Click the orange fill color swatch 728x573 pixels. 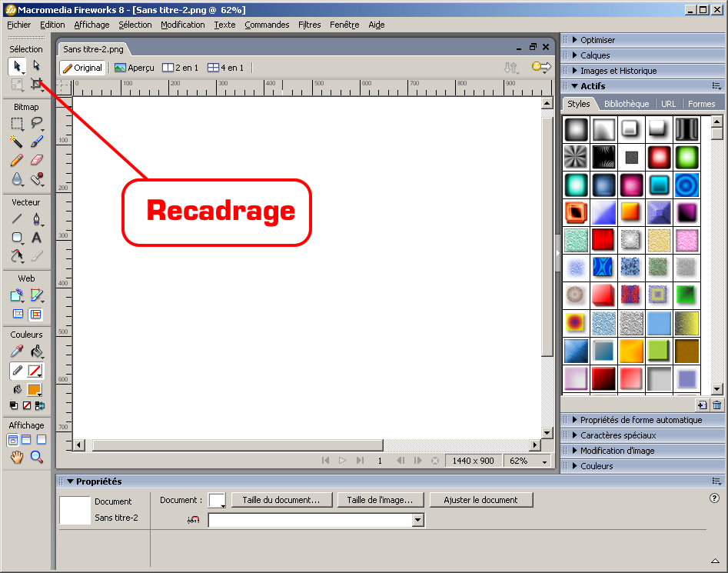tap(34, 390)
